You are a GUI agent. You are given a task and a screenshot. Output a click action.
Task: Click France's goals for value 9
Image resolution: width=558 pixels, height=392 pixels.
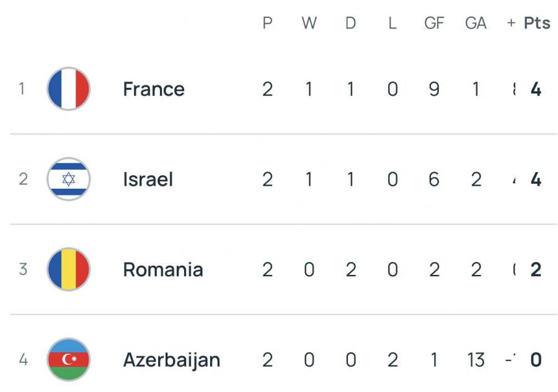(434, 89)
